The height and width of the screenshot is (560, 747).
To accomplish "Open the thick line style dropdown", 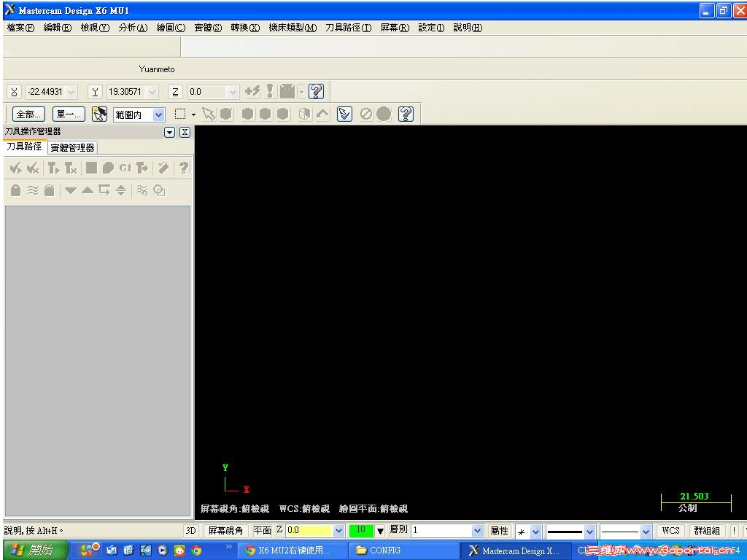I will (589, 531).
